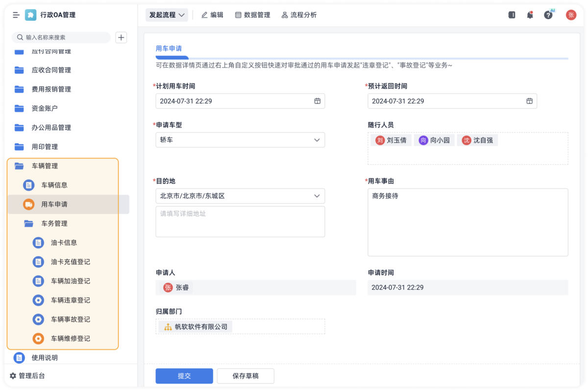Click the user avatar 张 in top right
Viewport: 588px width, 391px height.
click(571, 15)
